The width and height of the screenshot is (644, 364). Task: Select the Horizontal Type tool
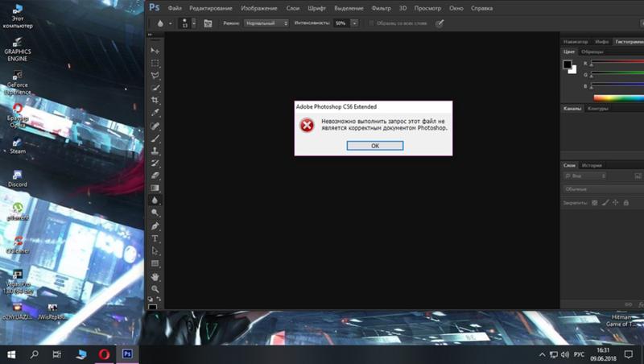click(155, 238)
